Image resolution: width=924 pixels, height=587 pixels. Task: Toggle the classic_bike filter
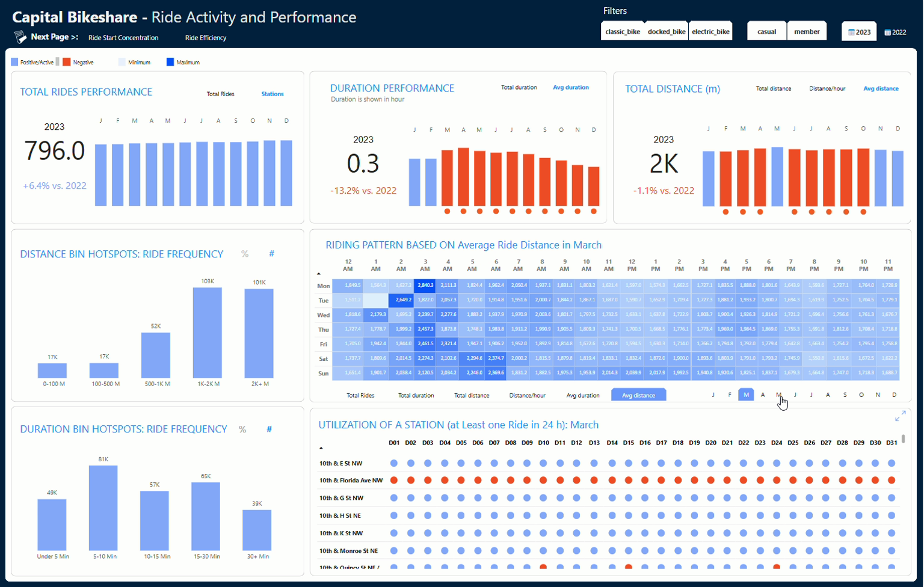pyautogui.click(x=623, y=32)
